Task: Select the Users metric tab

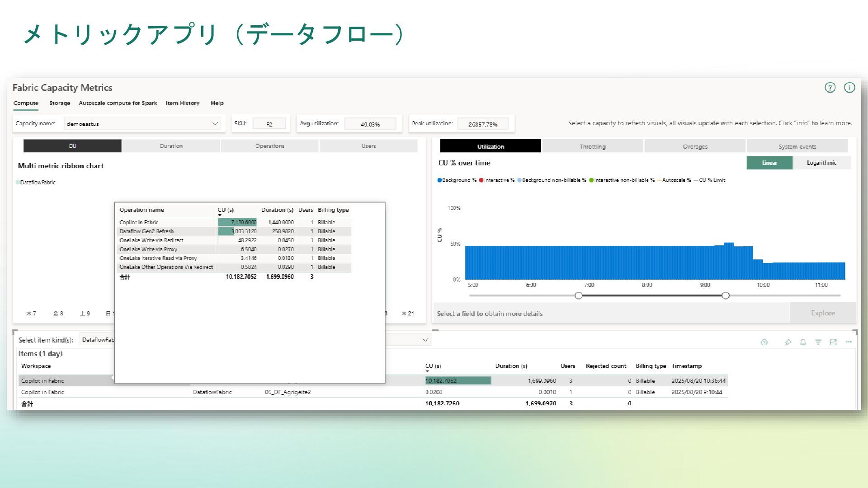Action: (368, 146)
